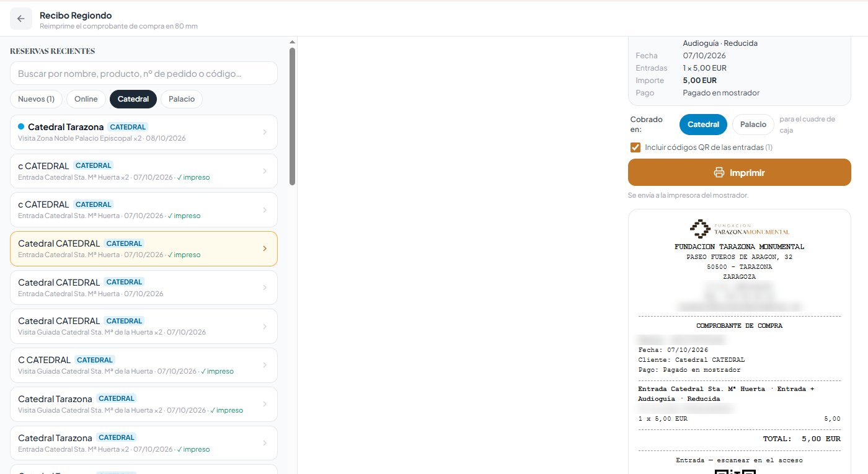Click Pagado en mostrador in details
This screenshot has width=868, height=474.
tap(721, 93)
